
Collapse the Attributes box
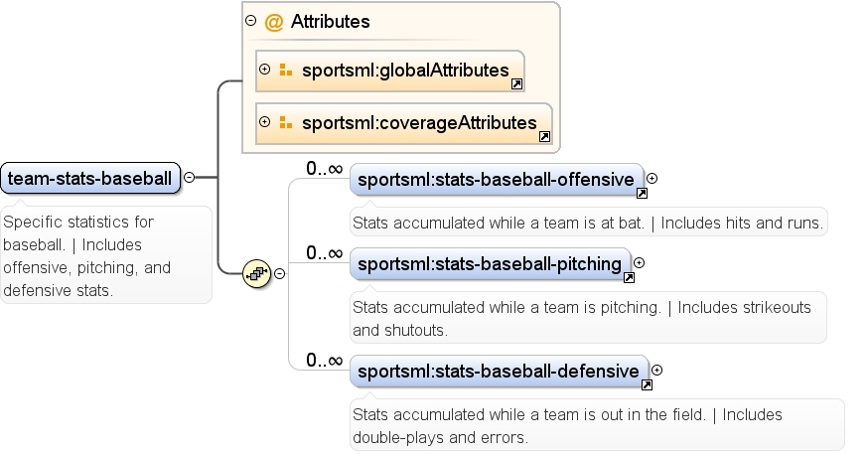[251, 21]
